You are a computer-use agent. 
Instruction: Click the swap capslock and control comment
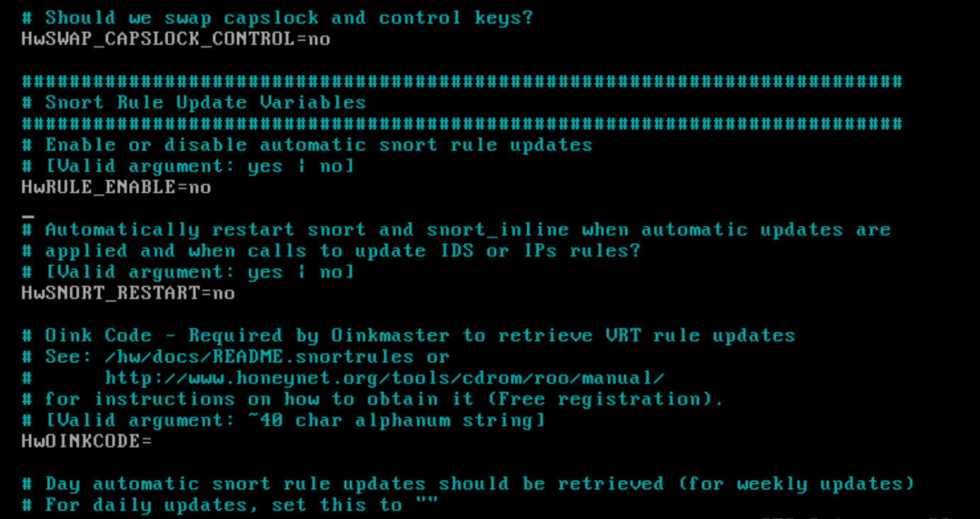277,18
